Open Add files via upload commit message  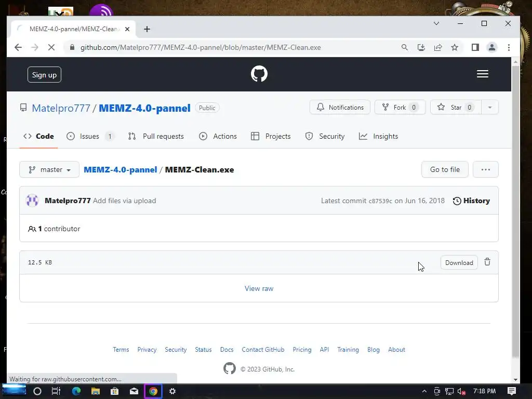125,201
